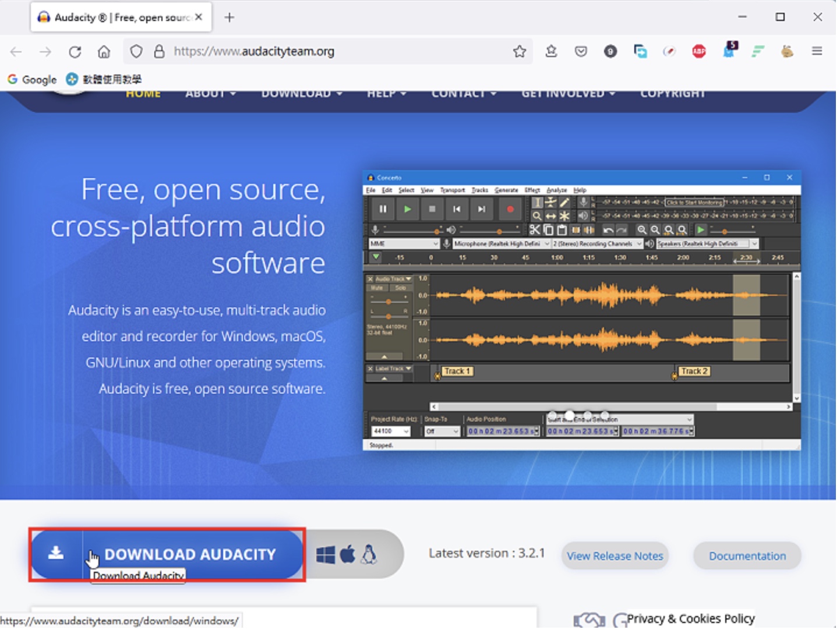Screen dimensions: 840x630
Task: Open the Documentation button
Action: point(747,556)
